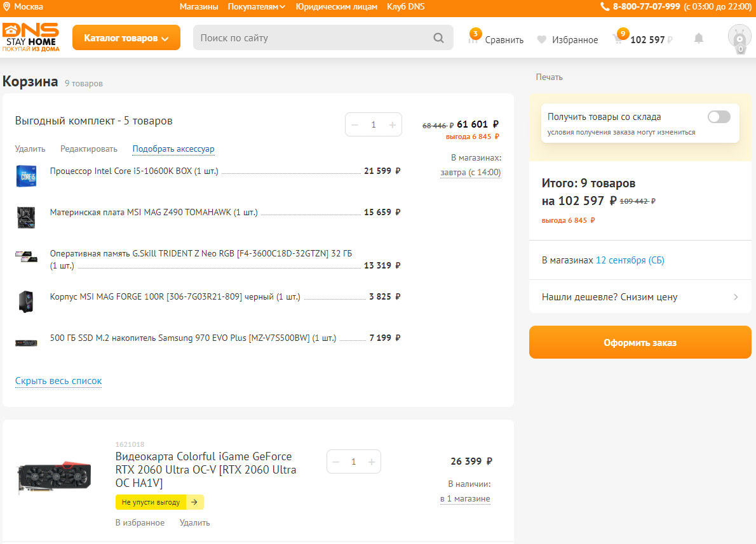
Task: Click Печать link
Action: 549,77
